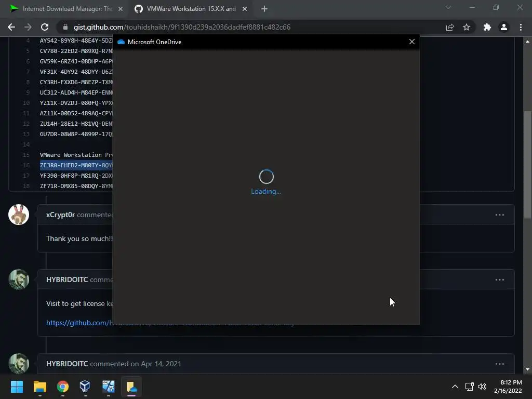The width and height of the screenshot is (532, 399).
Task: Select key line VF31K-4DY92-48DYY
Action: [76, 72]
